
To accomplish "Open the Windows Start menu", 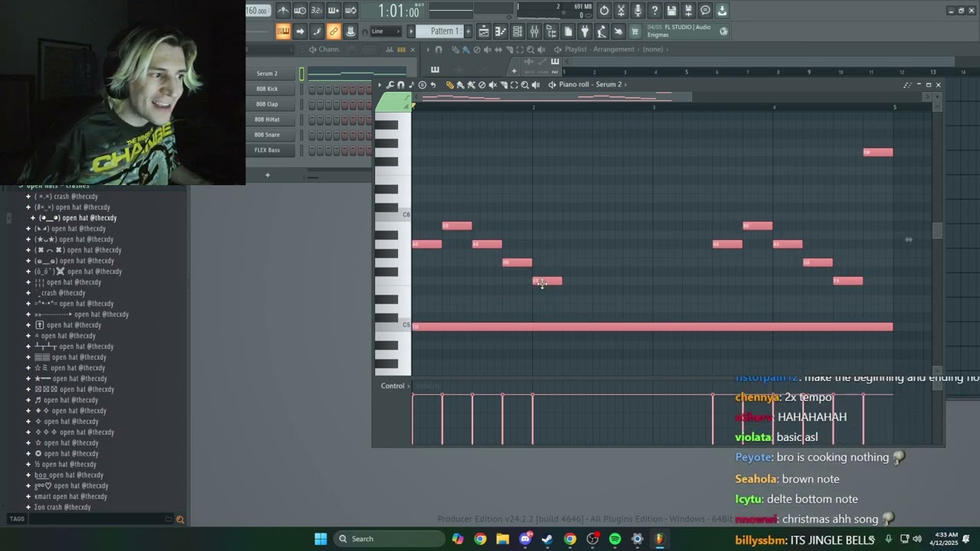I will pyautogui.click(x=321, y=539).
